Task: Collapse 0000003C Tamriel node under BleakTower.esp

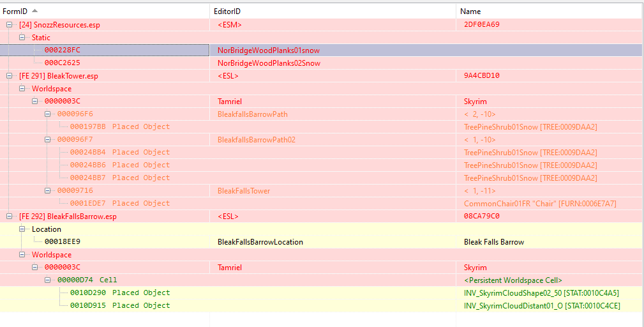Action: click(35, 101)
